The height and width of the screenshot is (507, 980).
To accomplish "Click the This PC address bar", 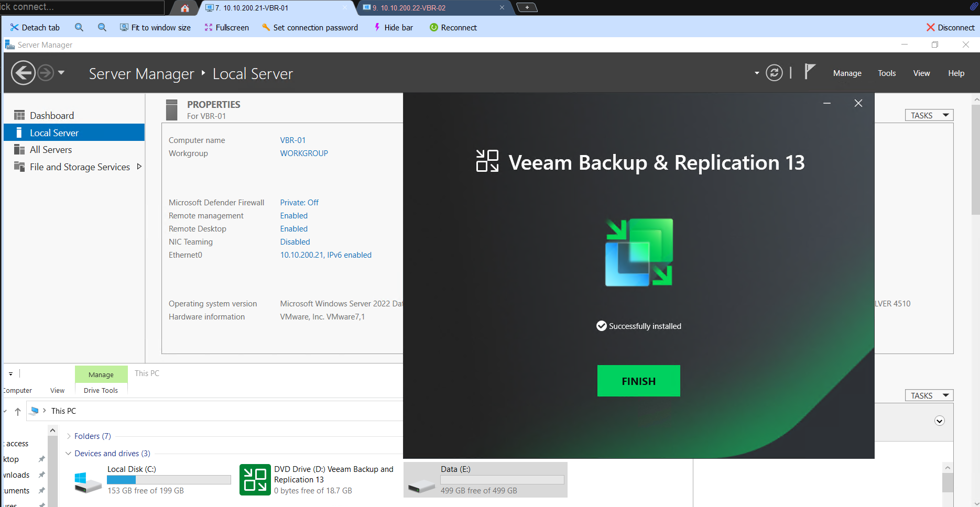I will click(x=215, y=411).
